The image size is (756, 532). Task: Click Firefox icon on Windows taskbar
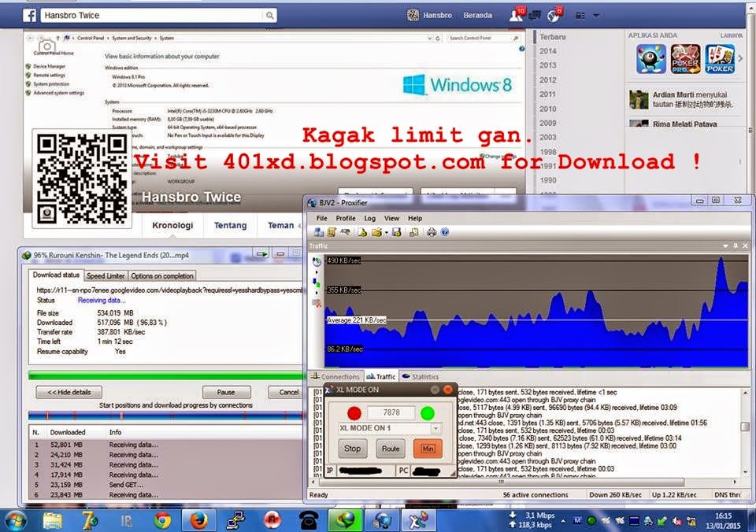[198, 520]
